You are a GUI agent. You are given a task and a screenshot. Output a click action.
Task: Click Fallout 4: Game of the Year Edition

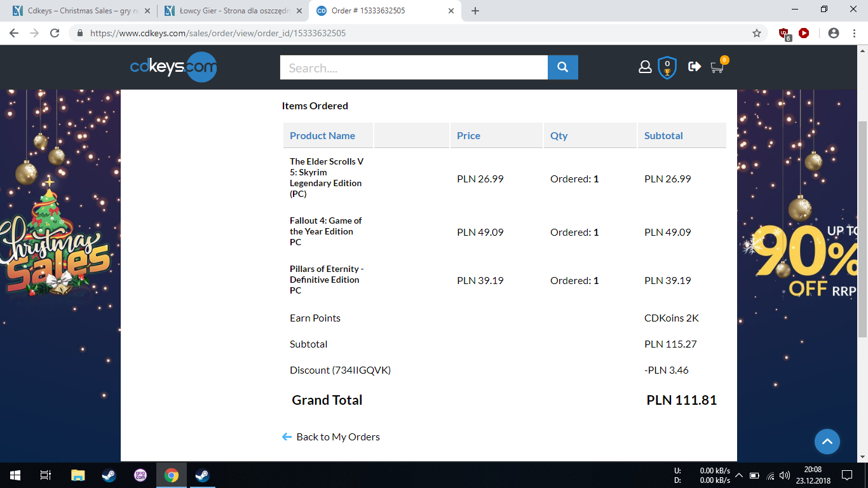(x=325, y=231)
